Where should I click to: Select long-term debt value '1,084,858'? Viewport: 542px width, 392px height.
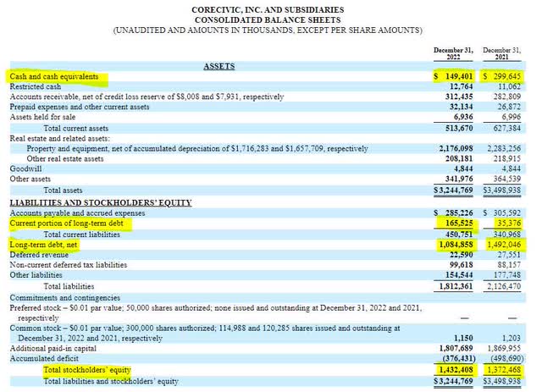[456, 245]
